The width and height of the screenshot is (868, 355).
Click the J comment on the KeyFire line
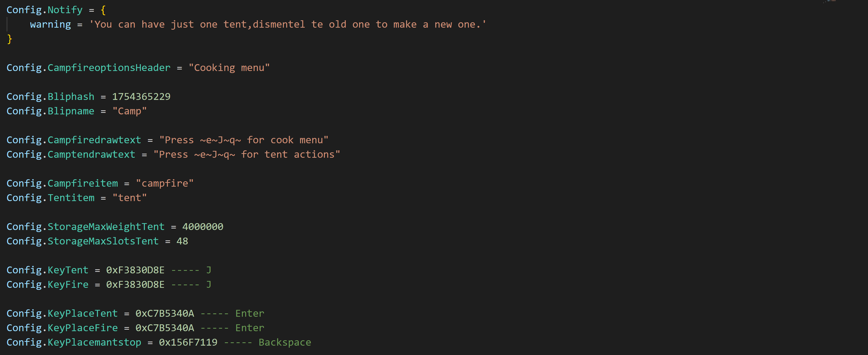209,285
